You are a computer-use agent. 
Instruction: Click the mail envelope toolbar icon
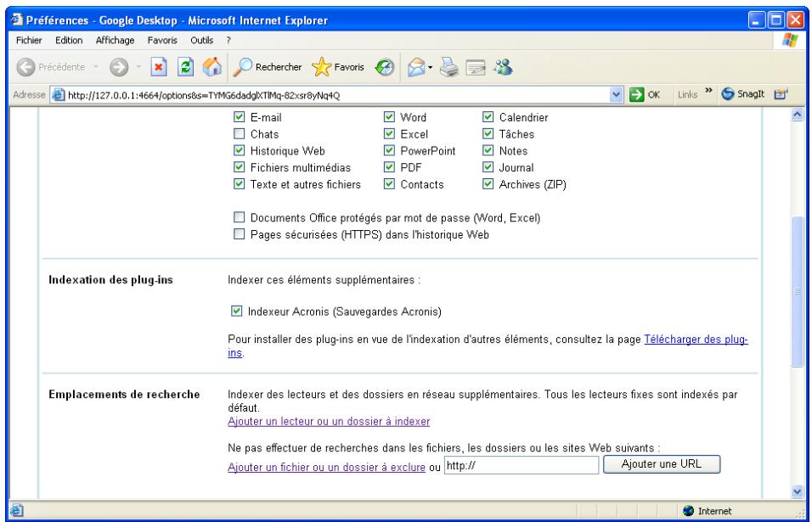click(x=416, y=67)
